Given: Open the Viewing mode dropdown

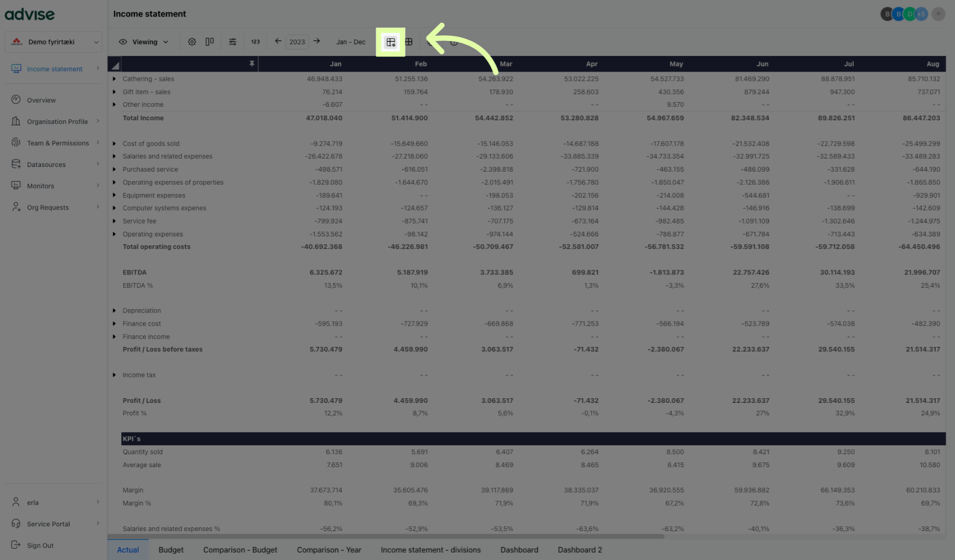Looking at the screenshot, I should click(144, 42).
